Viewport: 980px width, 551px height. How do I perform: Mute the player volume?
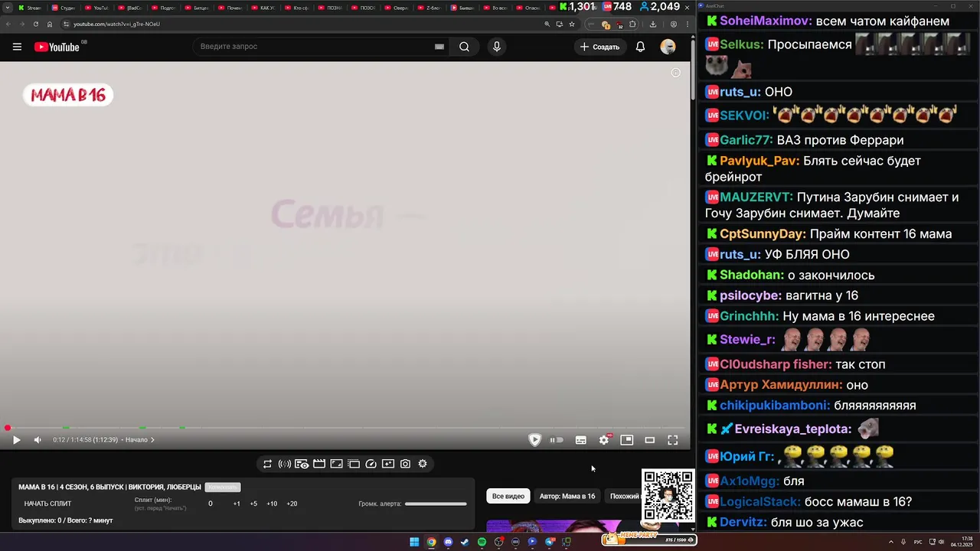pyautogui.click(x=38, y=440)
